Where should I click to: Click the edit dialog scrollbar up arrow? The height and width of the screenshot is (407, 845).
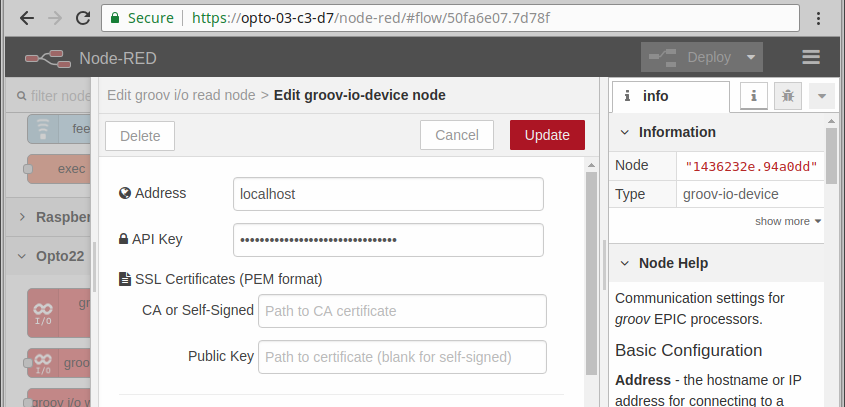591,165
